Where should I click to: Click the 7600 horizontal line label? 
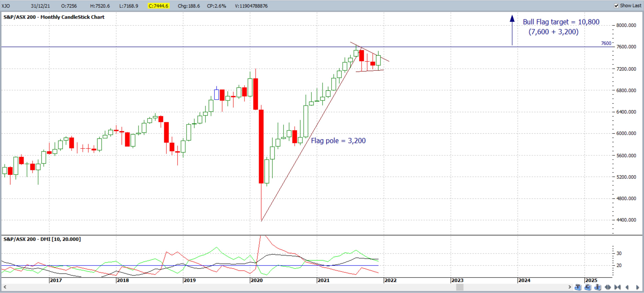606,44
